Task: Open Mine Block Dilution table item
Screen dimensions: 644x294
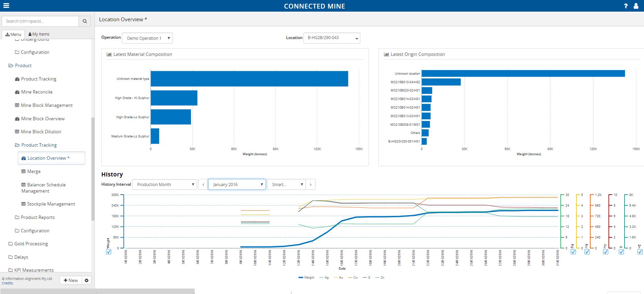Action: point(38,132)
